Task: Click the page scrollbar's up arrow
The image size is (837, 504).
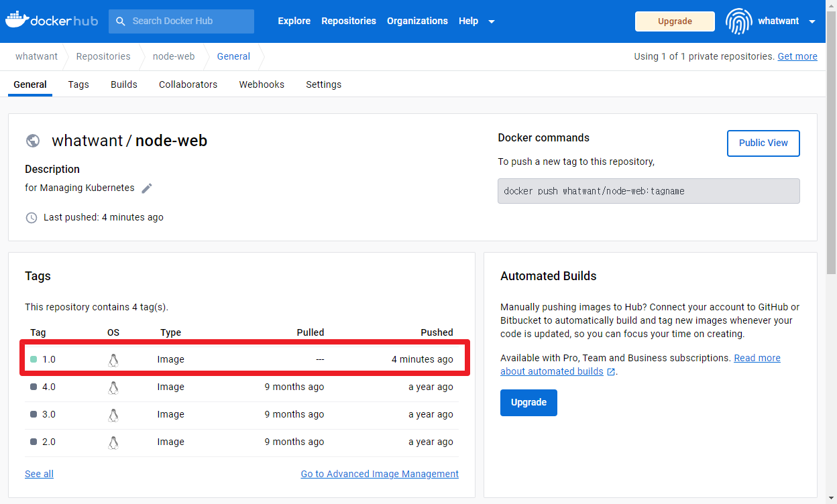Action: [832, 5]
